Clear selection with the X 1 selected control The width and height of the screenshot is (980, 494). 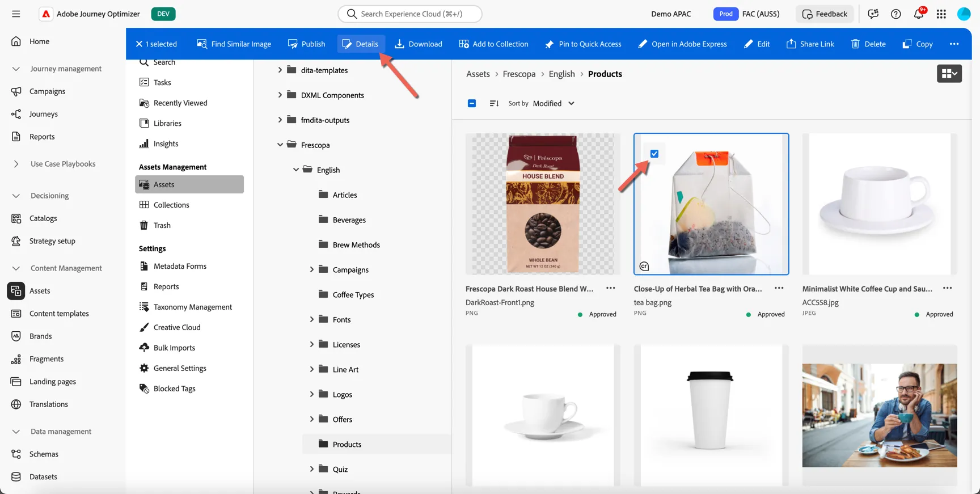tap(156, 44)
